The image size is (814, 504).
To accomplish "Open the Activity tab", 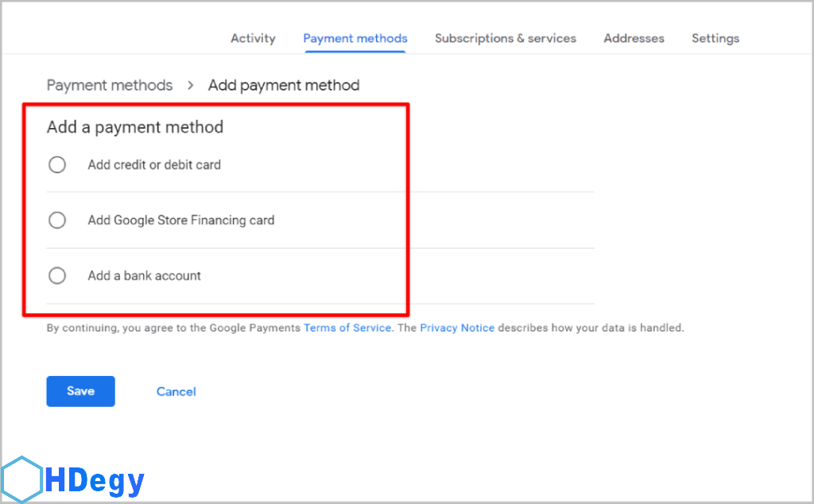I will tap(253, 38).
